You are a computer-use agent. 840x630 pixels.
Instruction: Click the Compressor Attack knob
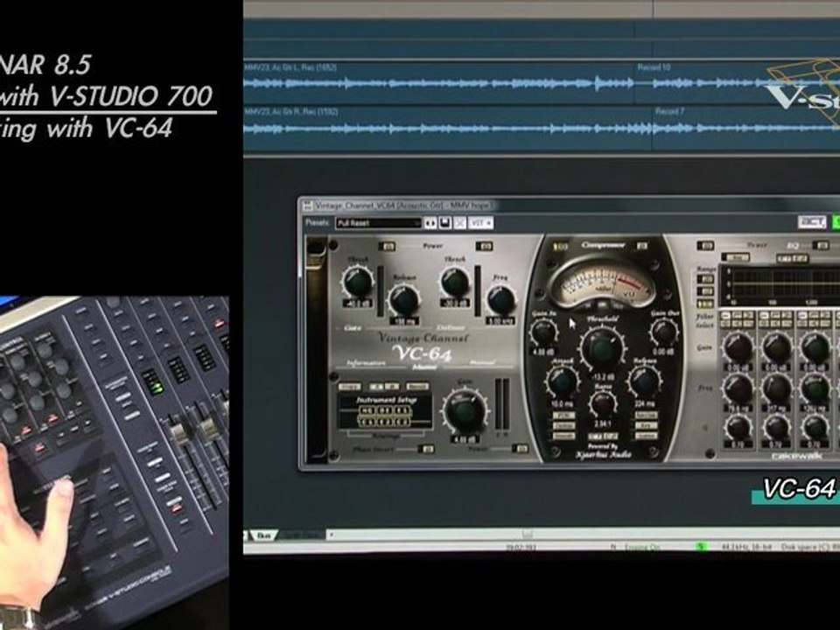pos(562,381)
